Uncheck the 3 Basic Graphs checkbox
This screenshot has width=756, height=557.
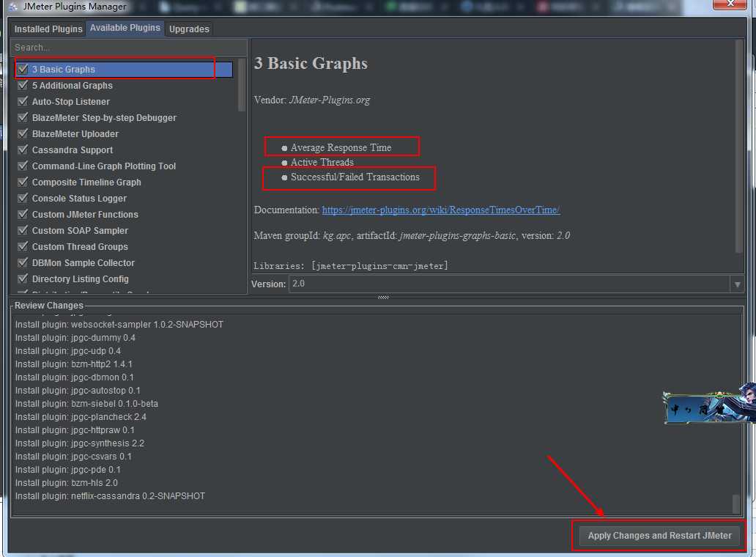23,69
